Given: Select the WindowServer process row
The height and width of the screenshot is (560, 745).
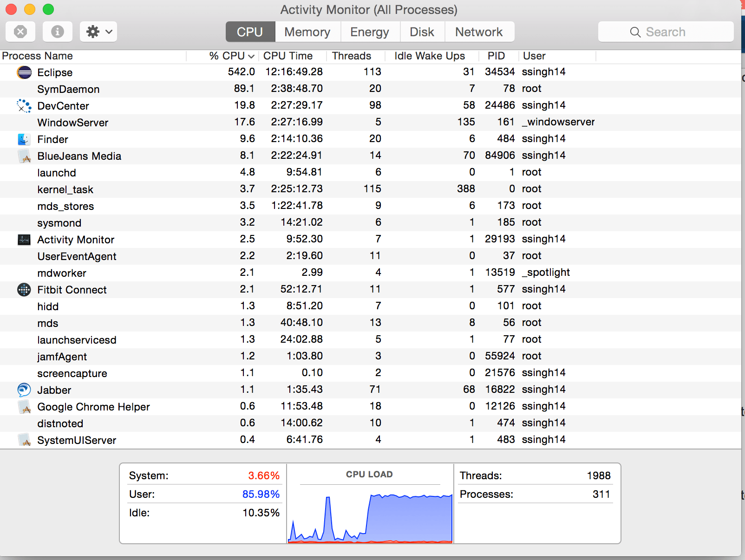Looking at the screenshot, I should (371, 122).
